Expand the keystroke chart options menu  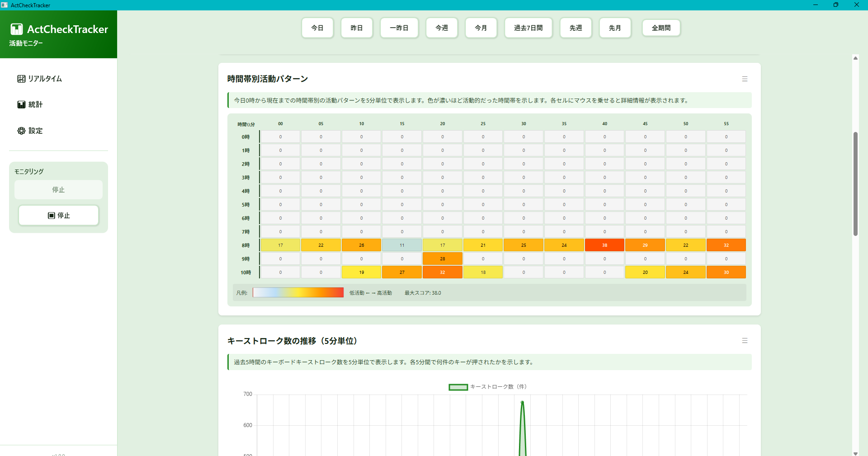click(x=745, y=341)
